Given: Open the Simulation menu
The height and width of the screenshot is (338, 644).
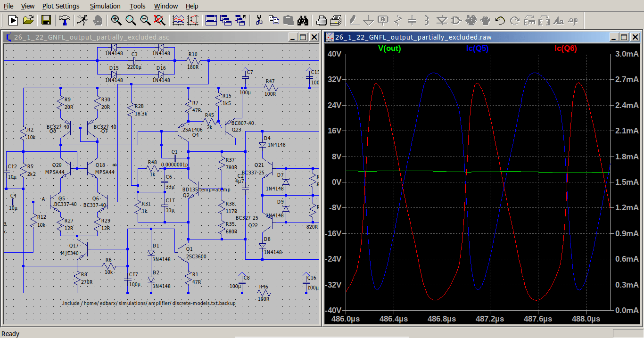Looking at the screenshot, I should tap(105, 6).
